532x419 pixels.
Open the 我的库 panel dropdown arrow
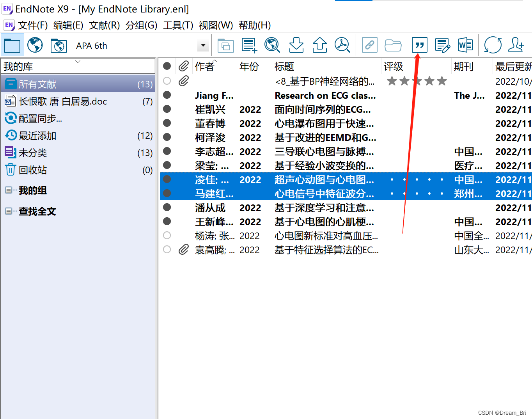pyautogui.click(x=78, y=62)
